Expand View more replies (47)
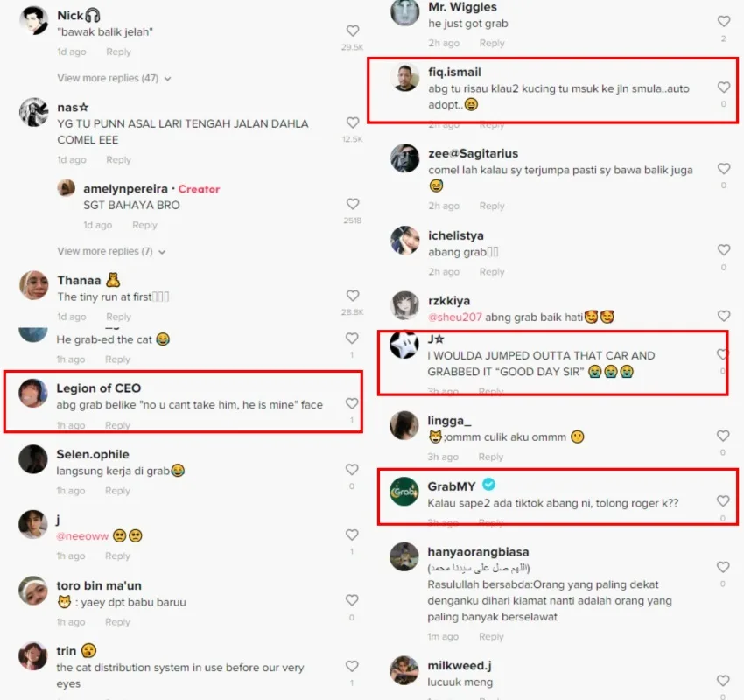The image size is (744, 700). (x=114, y=78)
